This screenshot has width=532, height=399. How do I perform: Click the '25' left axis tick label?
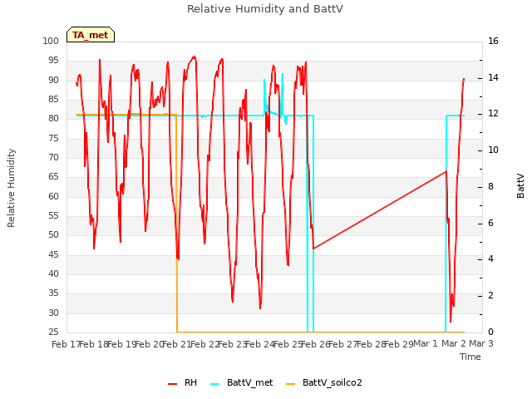tap(53, 332)
